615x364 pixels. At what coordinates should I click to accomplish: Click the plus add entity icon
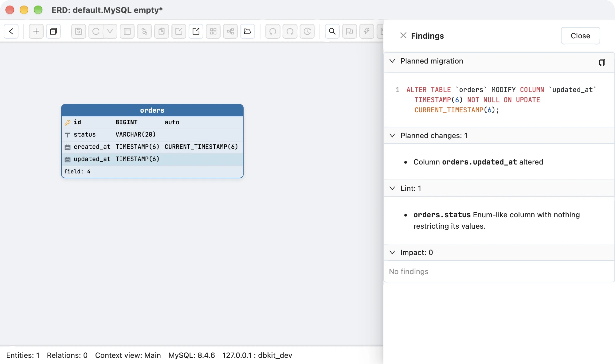pyautogui.click(x=36, y=31)
